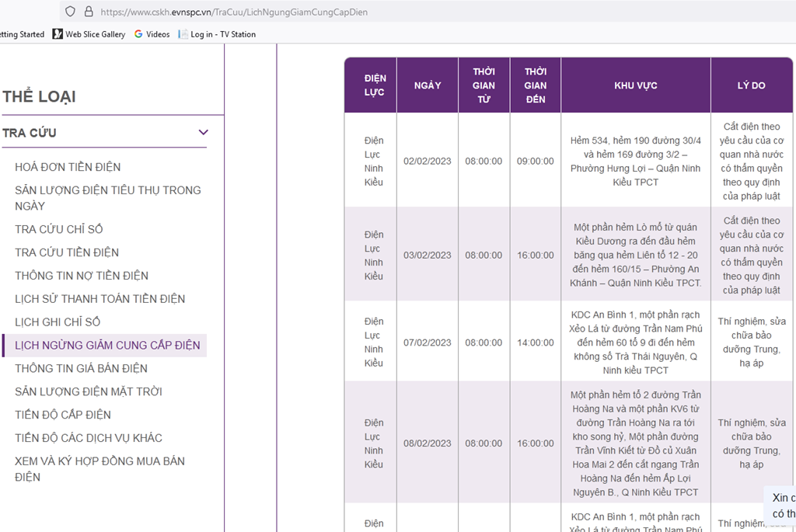
Task: Open XEM VÀ KÝ HỢP ĐỒNG MUA BÁN ĐIỆN
Action: (x=99, y=469)
